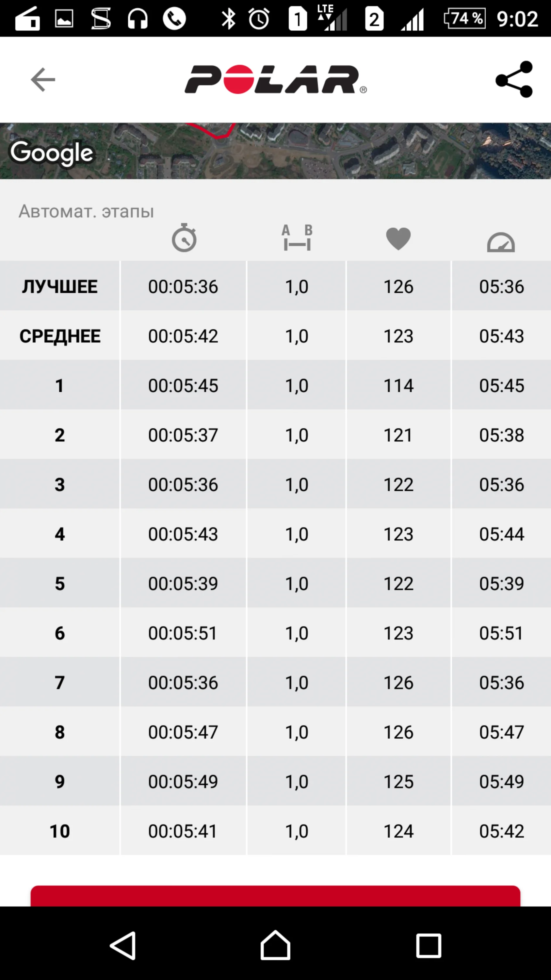551x980 pixels.
Task: Tap the Google map route thumbnail
Action: pos(275,151)
